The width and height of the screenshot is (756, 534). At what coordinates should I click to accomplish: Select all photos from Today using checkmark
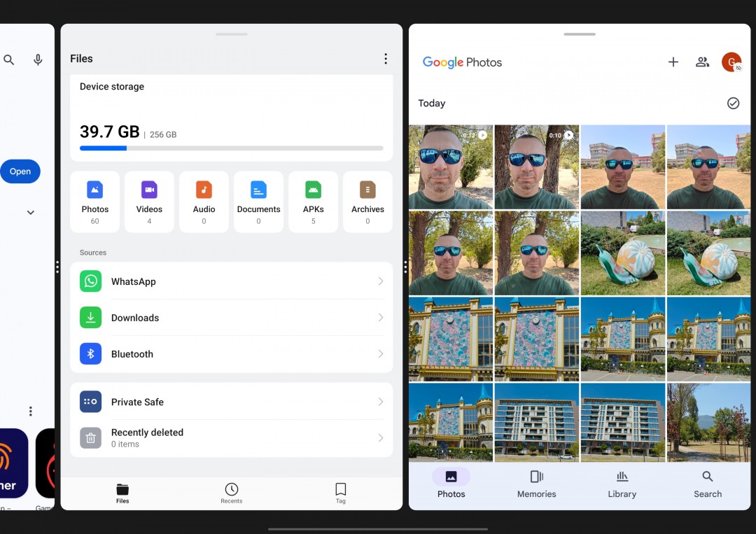point(733,103)
